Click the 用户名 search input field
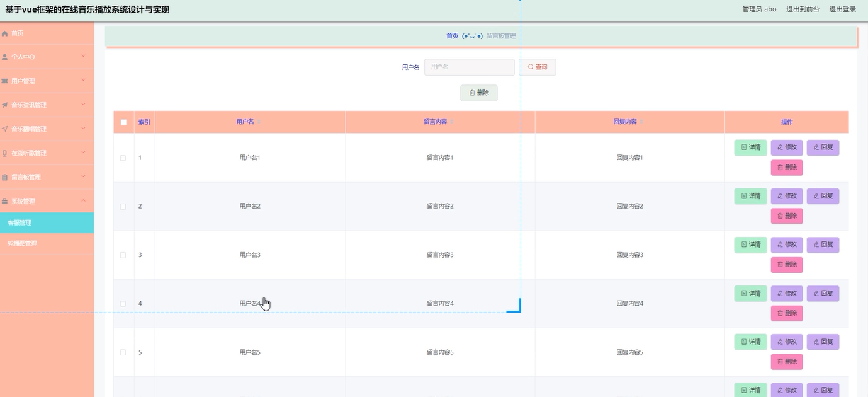 click(x=470, y=67)
